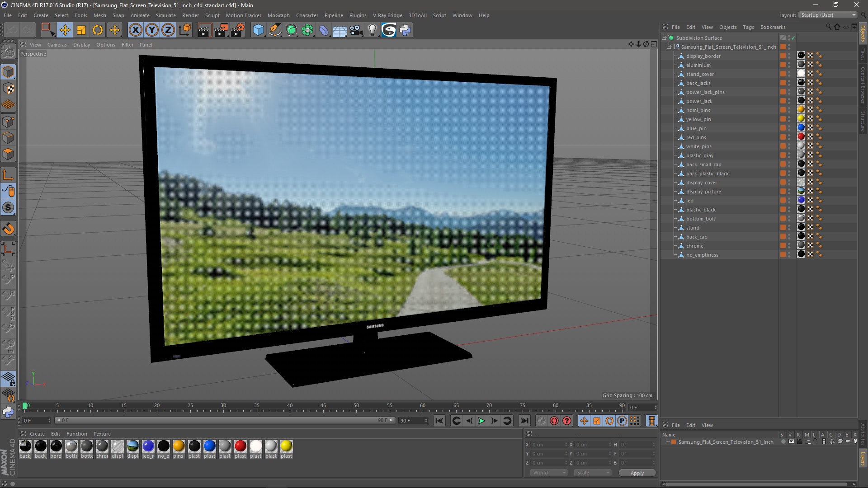868x488 pixels.
Task: Select Polygons mode in left sidebar
Action: click(8, 154)
